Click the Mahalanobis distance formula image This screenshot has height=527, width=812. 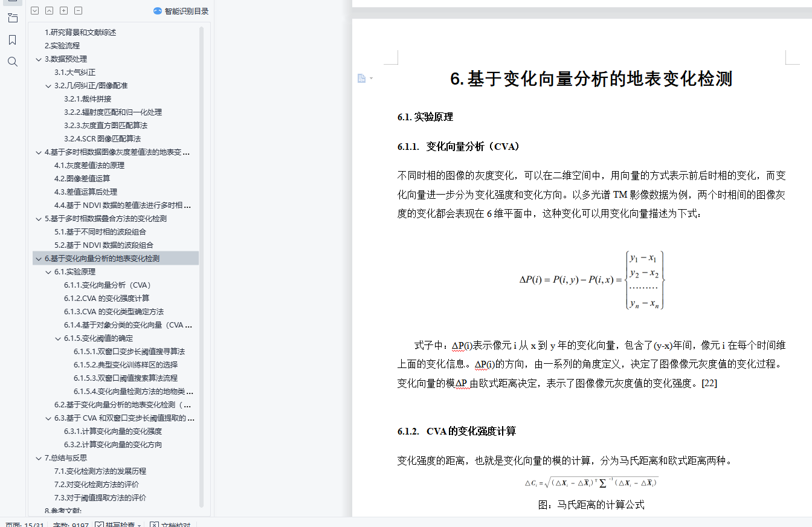(591, 482)
